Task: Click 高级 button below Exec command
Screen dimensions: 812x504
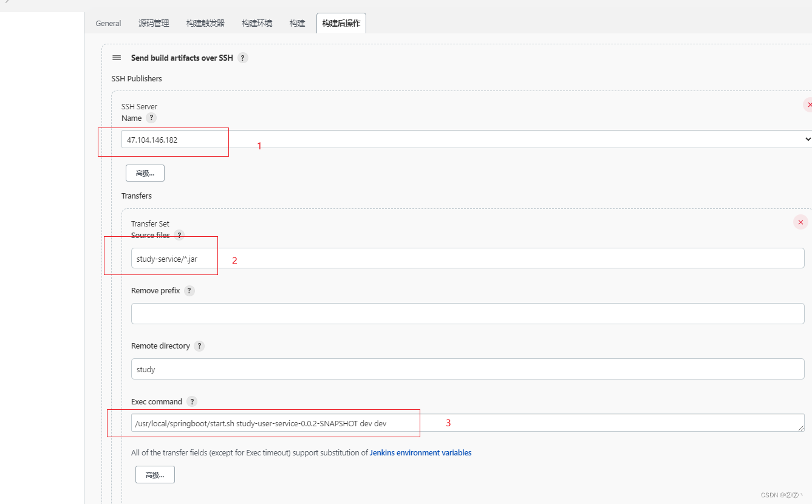Action: click(155, 475)
